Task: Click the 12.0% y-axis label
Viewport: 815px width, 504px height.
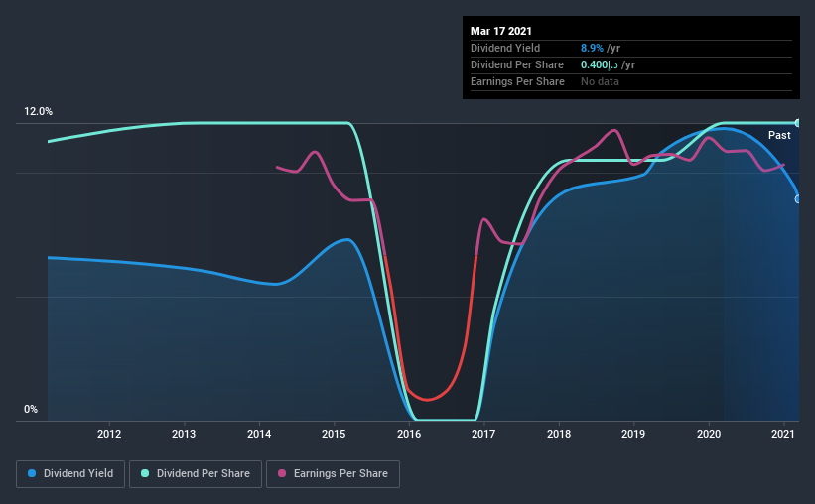Action: pyautogui.click(x=38, y=112)
